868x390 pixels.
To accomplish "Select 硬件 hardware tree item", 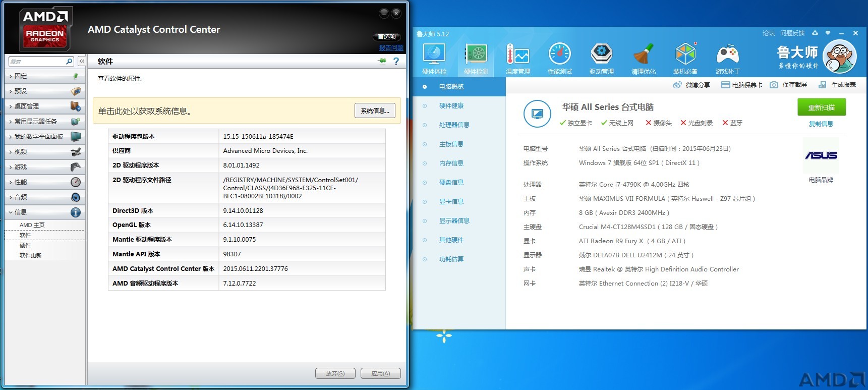I will click(x=25, y=245).
